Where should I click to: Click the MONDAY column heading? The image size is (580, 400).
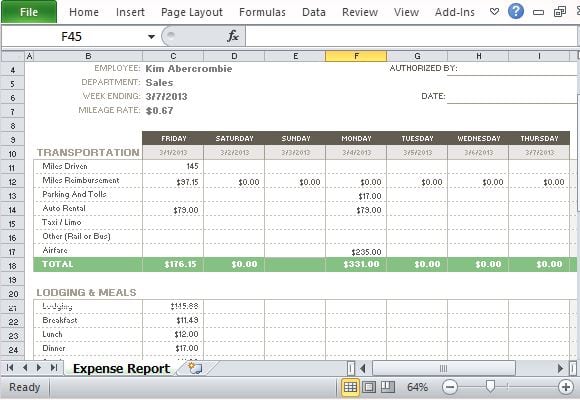pos(356,138)
